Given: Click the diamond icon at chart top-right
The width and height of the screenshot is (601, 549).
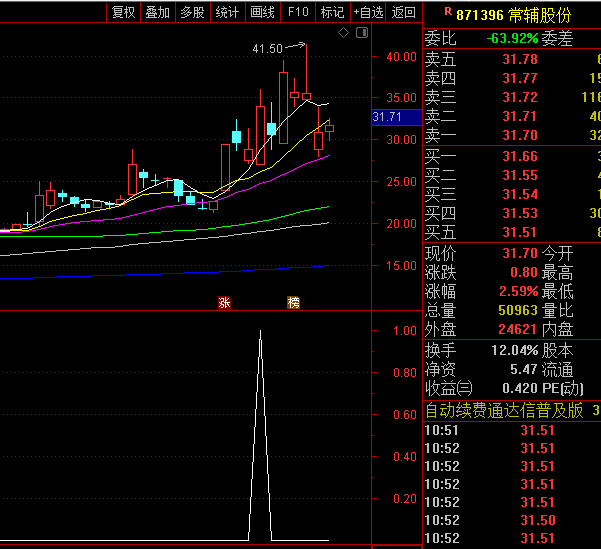Looking at the screenshot, I should pos(343,33).
